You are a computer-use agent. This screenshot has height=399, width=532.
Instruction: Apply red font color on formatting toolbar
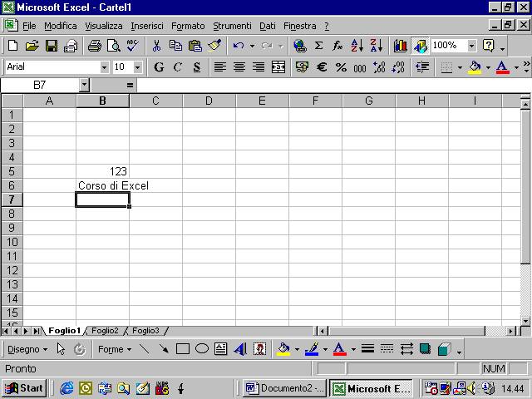click(x=502, y=67)
